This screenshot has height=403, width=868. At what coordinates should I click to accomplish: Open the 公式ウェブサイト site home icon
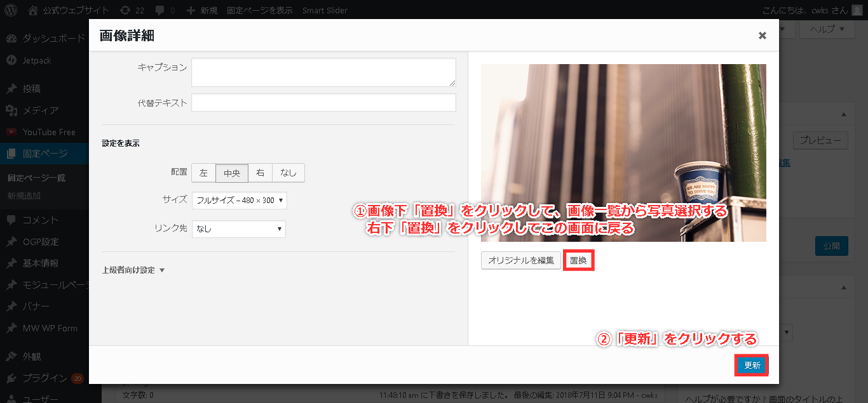[x=33, y=10]
